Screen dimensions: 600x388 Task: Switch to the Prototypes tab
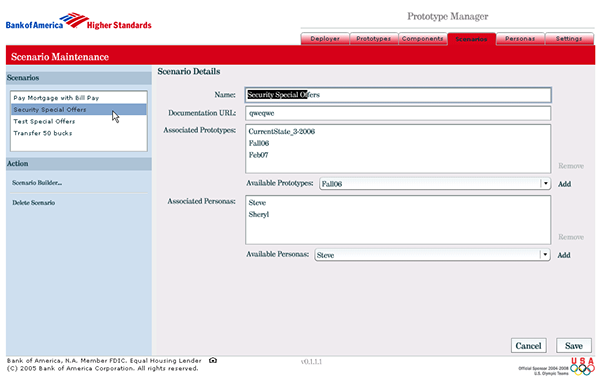(373, 39)
